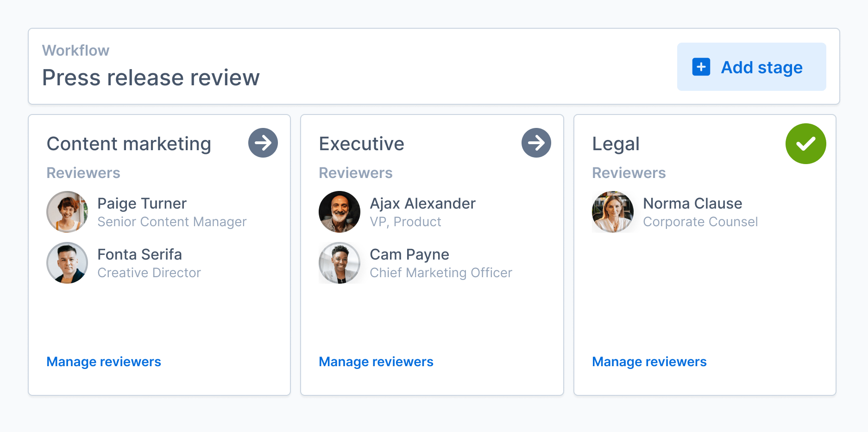Click the green Legal checkmark icon

tap(805, 144)
